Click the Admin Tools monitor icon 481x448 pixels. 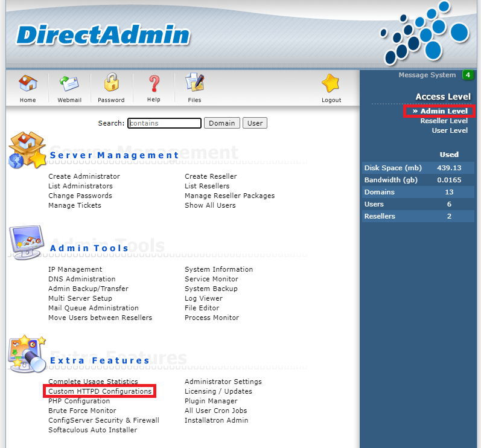click(x=26, y=242)
